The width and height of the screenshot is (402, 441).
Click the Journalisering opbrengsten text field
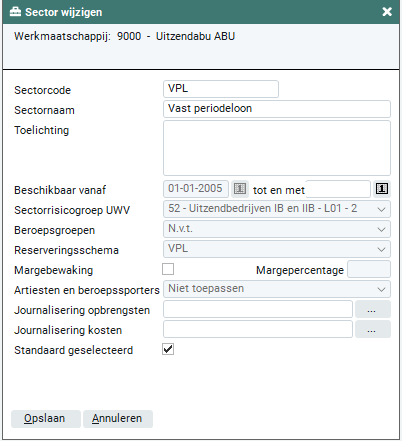coord(258,309)
